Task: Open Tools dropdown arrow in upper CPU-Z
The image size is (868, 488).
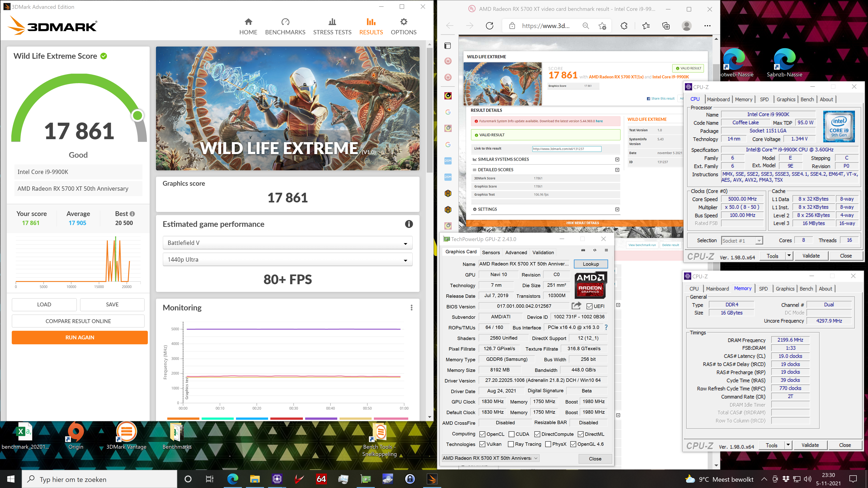Action: [x=789, y=256]
